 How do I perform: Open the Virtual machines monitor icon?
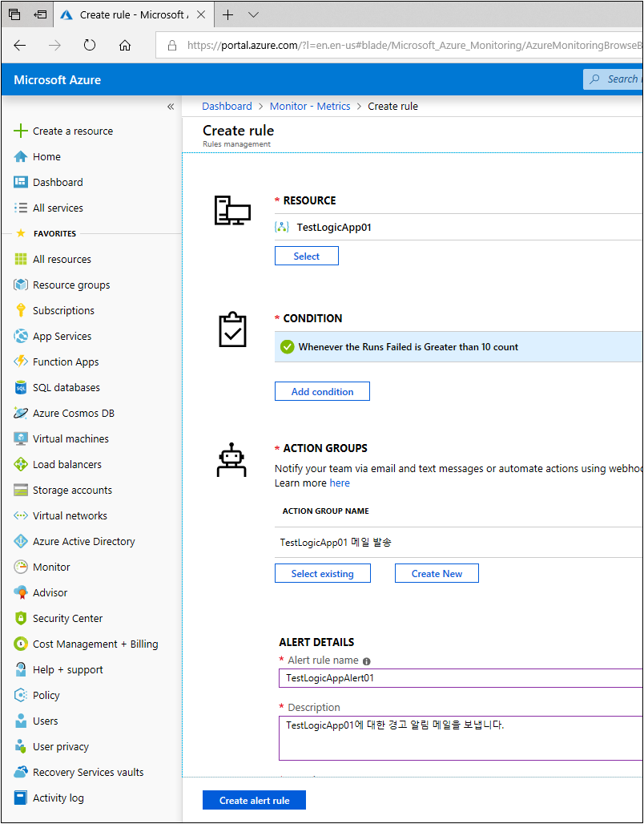[21, 438]
